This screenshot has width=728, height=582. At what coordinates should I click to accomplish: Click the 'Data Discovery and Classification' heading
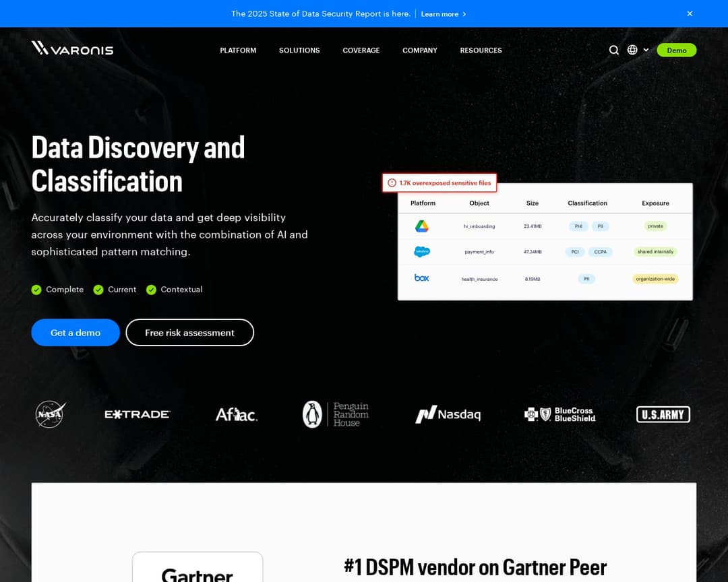[138, 164]
